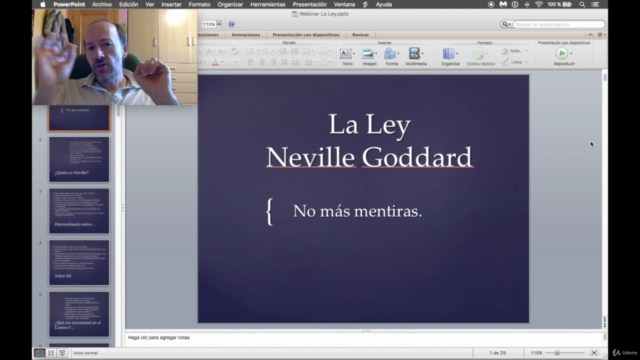Click the decrease indent icon

tap(282, 51)
